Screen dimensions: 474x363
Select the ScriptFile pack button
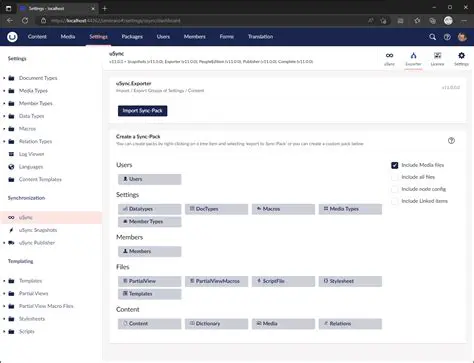(283, 281)
